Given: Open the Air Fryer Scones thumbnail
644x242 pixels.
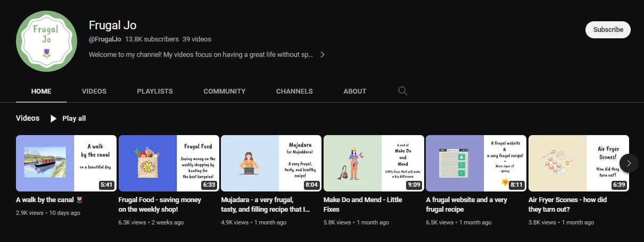Looking at the screenshot, I should 579,163.
